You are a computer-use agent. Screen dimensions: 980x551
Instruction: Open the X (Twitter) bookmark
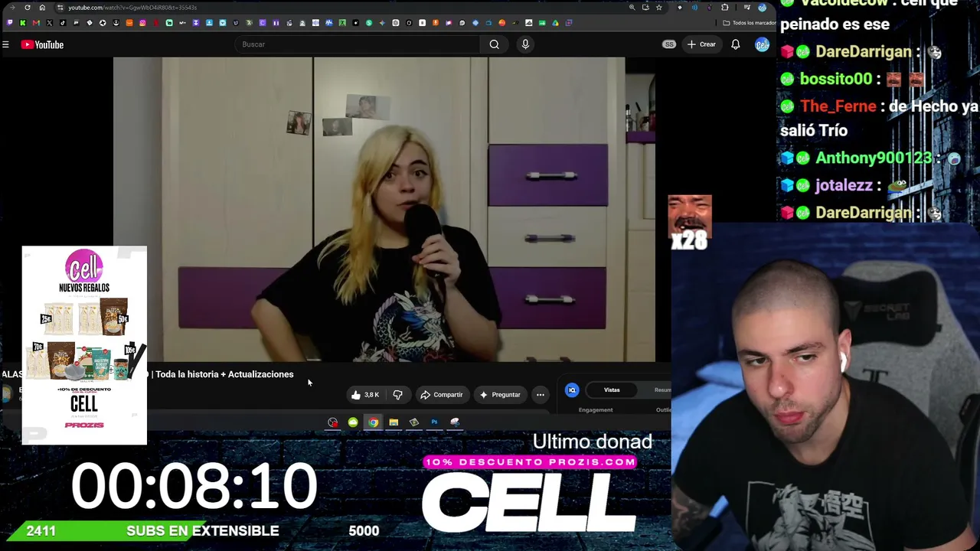50,23
